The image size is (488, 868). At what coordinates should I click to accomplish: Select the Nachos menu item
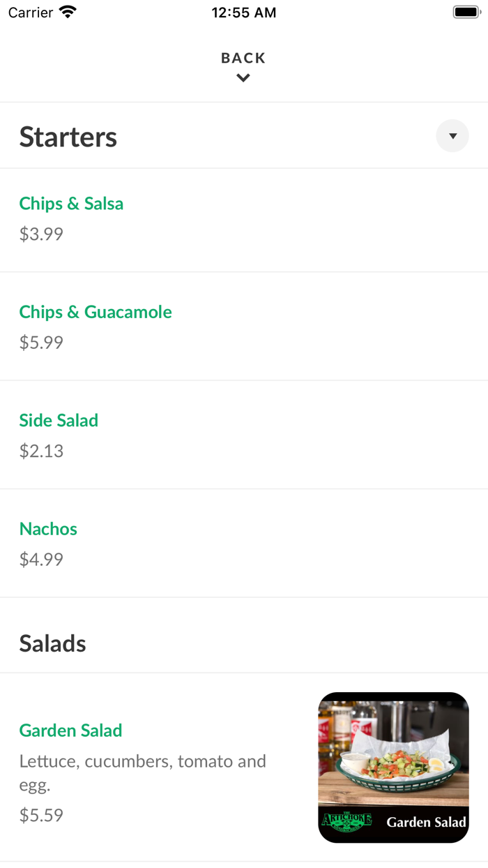[48, 528]
